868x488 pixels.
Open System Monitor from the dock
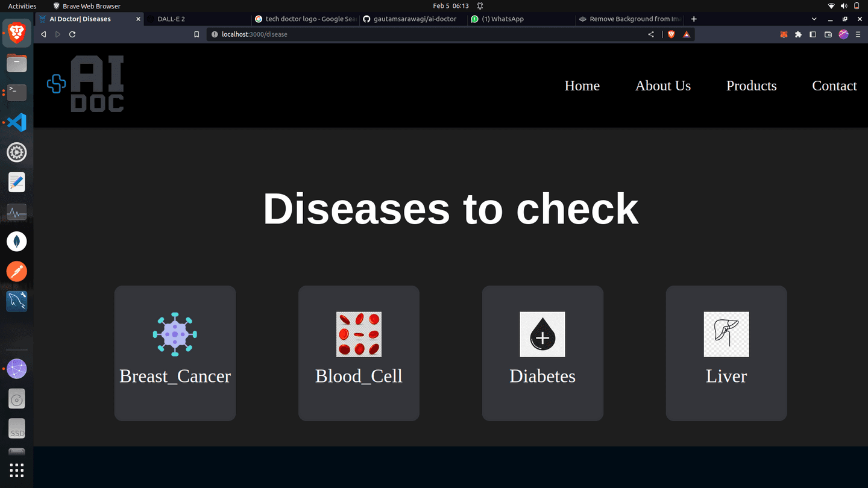tap(17, 212)
